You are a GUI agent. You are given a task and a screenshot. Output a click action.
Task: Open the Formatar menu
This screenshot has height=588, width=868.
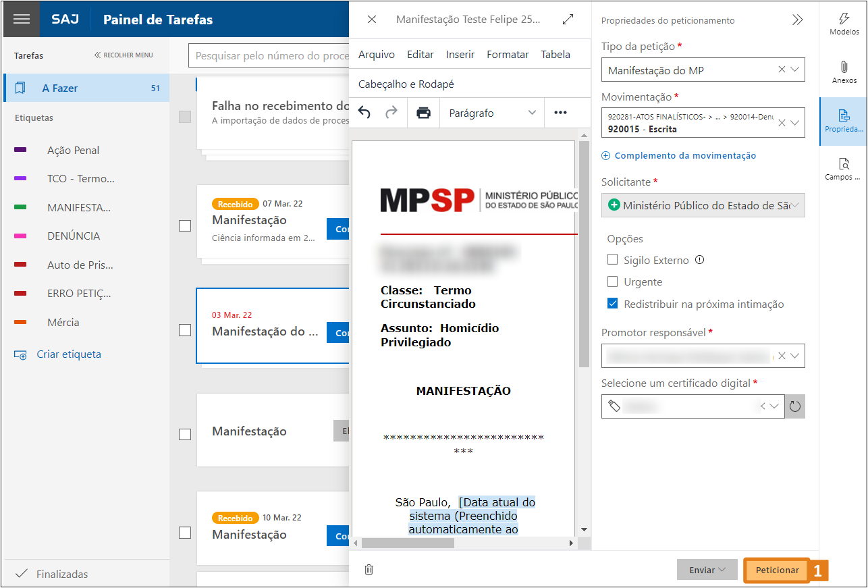[508, 55]
